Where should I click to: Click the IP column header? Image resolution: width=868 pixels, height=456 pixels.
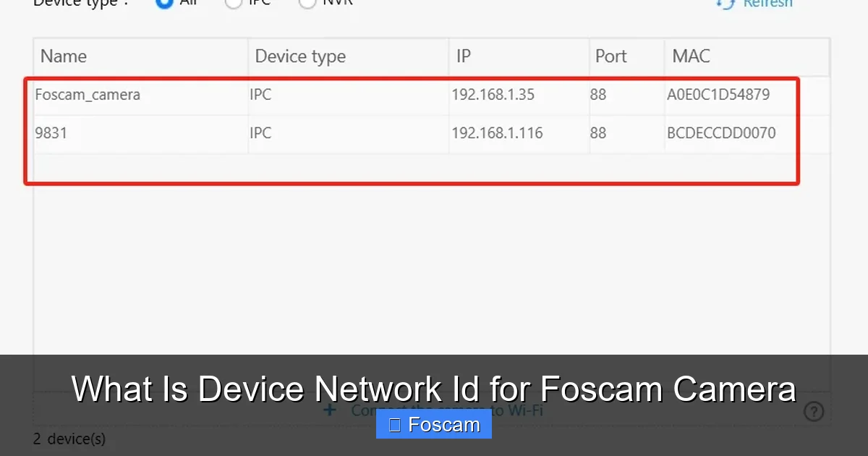coord(463,56)
